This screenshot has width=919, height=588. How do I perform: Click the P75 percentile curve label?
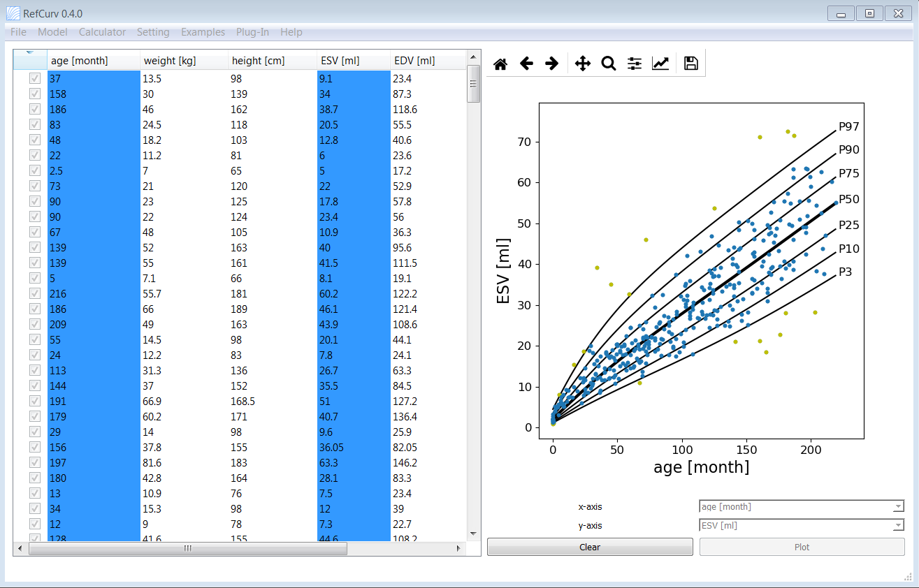pos(848,173)
